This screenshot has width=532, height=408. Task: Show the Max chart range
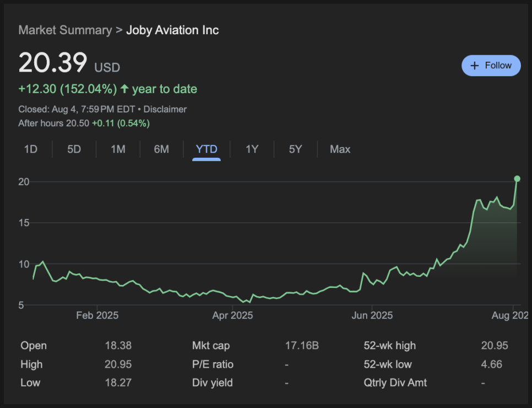[340, 149]
